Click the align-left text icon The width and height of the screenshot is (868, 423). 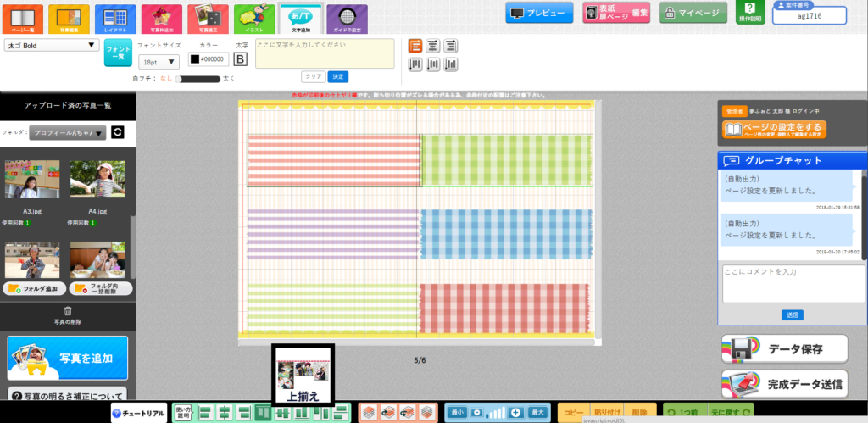click(416, 46)
